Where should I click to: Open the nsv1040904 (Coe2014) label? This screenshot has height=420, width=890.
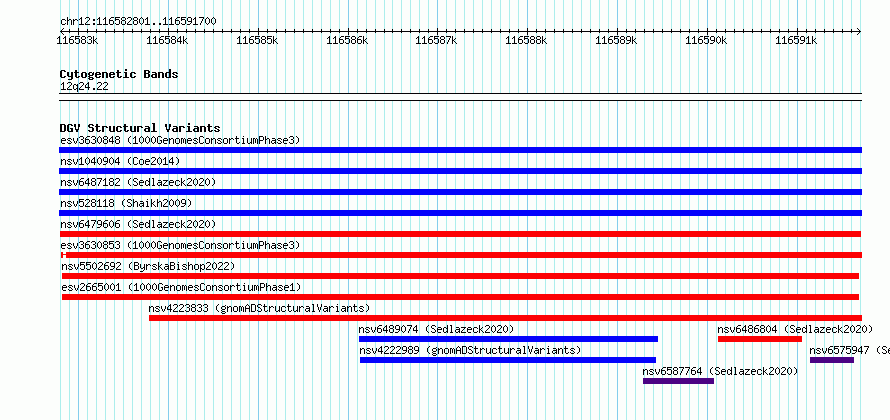(120, 161)
